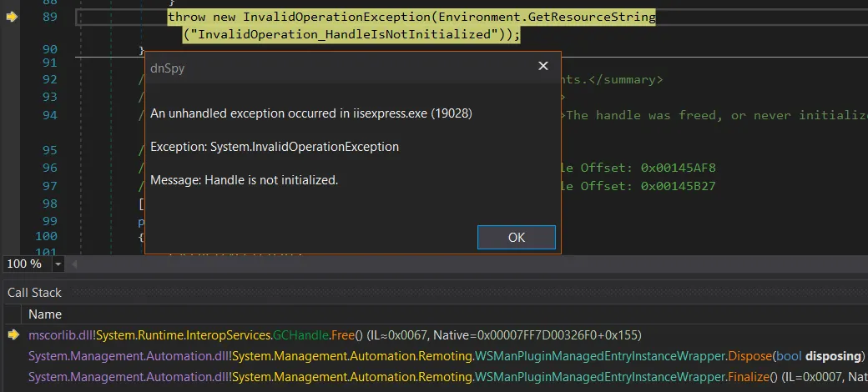Click the dnSpy dialog title bar
868x392 pixels.
pyautogui.click(x=334, y=68)
